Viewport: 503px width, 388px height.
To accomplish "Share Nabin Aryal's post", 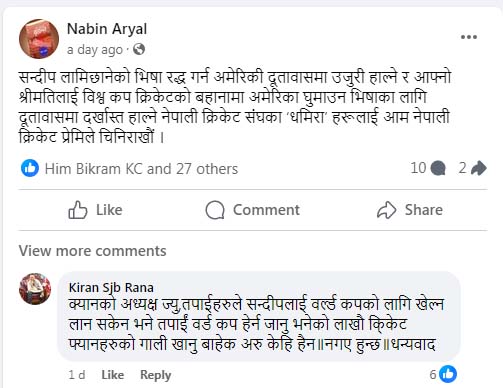I will pyautogui.click(x=409, y=210).
